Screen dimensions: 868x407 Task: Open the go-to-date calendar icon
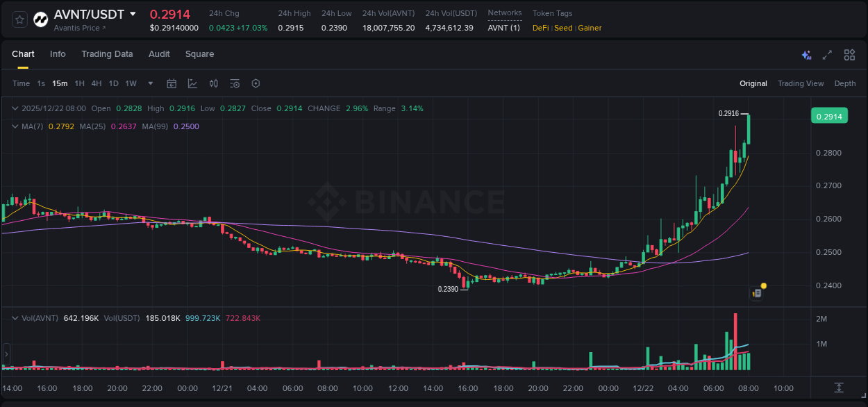pos(172,83)
